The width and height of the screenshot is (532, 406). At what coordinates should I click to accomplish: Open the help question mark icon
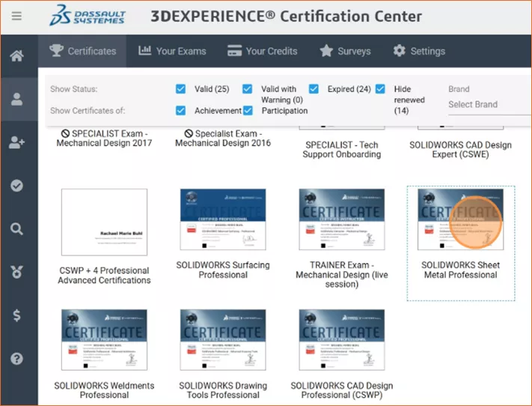click(x=16, y=359)
